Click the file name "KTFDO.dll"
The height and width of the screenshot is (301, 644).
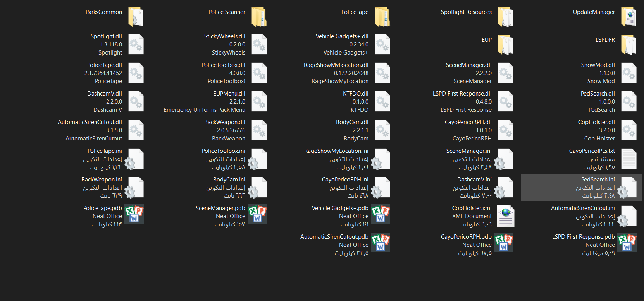[x=356, y=94]
